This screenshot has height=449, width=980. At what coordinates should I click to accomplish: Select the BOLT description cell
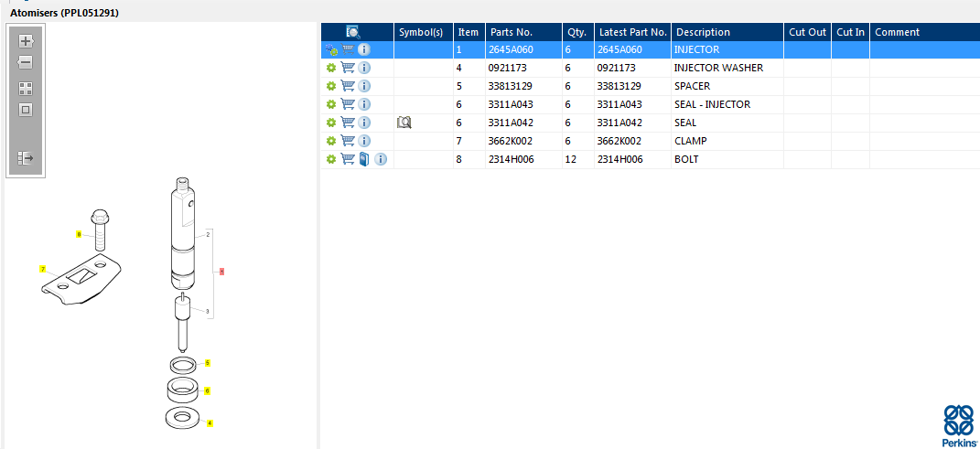tap(727, 159)
